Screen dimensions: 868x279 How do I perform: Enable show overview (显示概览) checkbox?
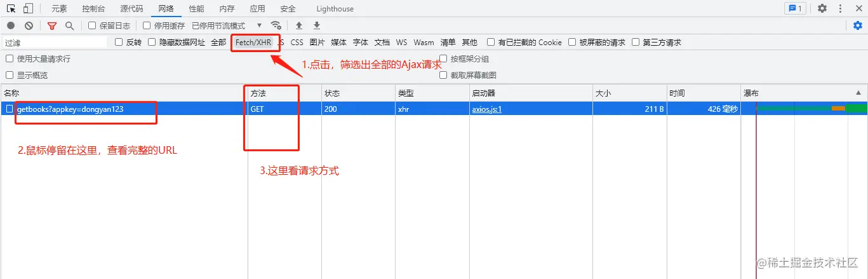pos(10,75)
